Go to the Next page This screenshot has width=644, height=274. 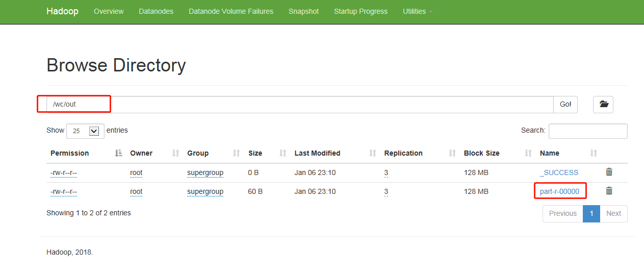point(613,213)
